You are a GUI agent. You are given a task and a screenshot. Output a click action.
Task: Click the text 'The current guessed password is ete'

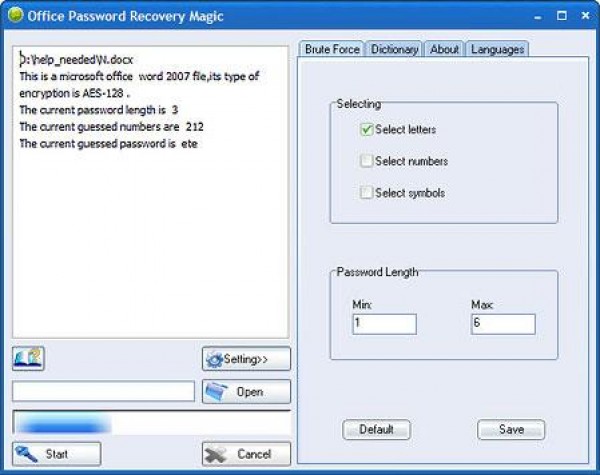point(108,144)
